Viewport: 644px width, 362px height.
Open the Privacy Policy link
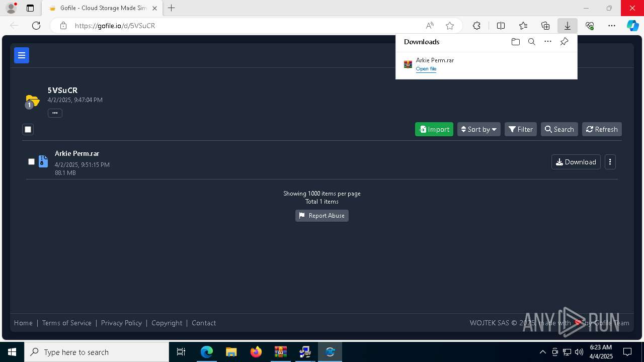pyautogui.click(x=121, y=323)
